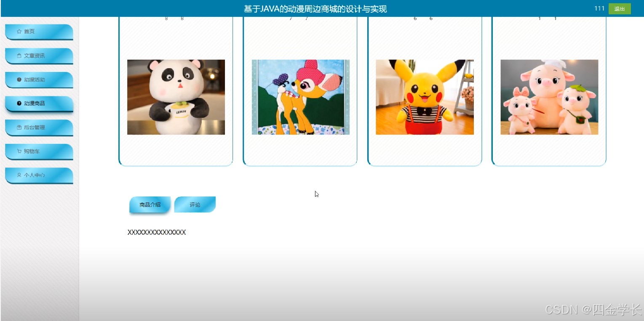Click the bag icon beside 文章资讯
Viewport: 644px width, 321px height.
tap(19, 56)
